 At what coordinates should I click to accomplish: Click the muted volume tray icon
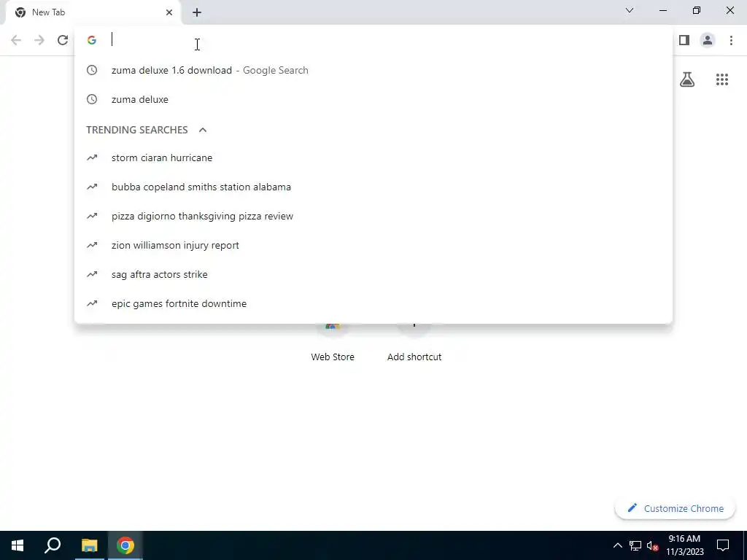pyautogui.click(x=653, y=545)
